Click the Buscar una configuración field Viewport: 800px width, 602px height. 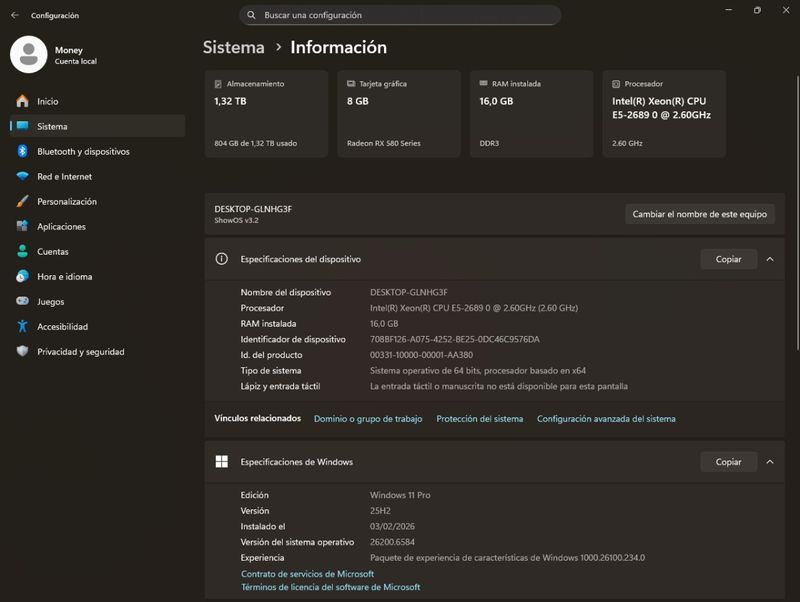[x=400, y=15]
